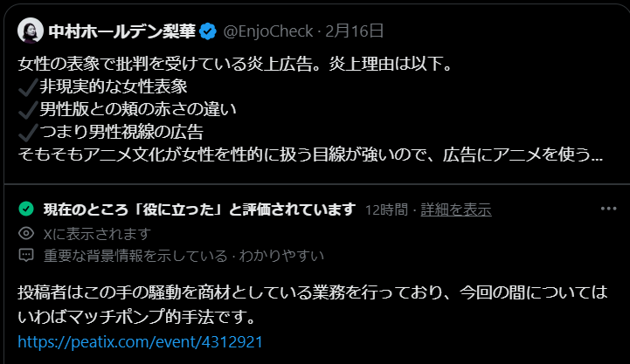Click the speech bubble comment icon

(x=26, y=255)
